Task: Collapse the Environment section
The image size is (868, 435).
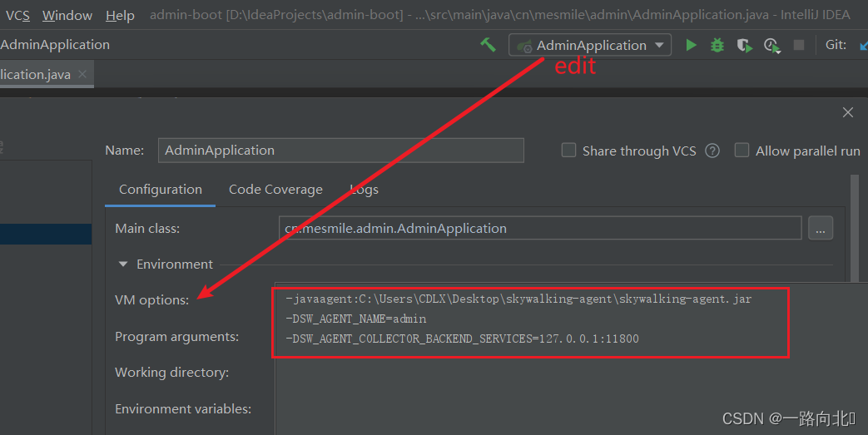Action: (x=123, y=264)
